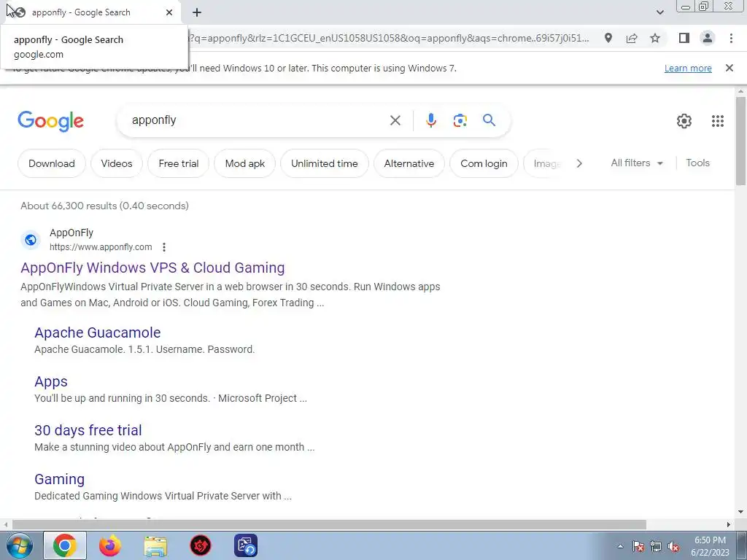Open the Gaming sitelink

coord(60,479)
